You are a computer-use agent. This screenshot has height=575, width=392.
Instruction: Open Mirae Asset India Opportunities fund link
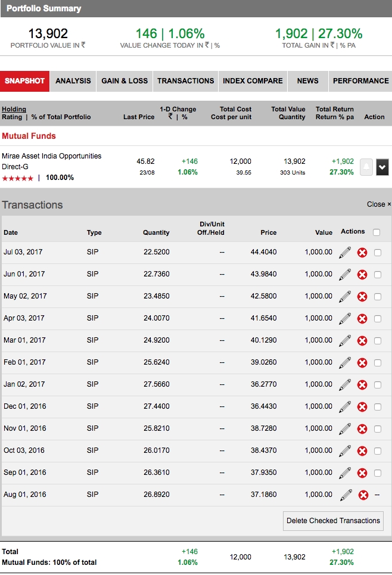pyautogui.click(x=51, y=161)
